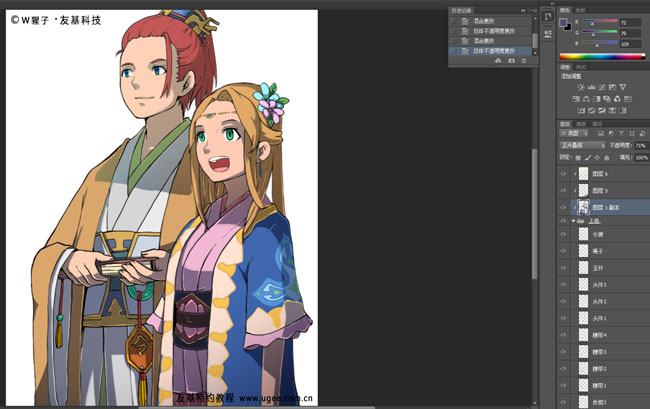Open the History panel menu
This screenshot has height=409, width=650.
(x=534, y=10)
